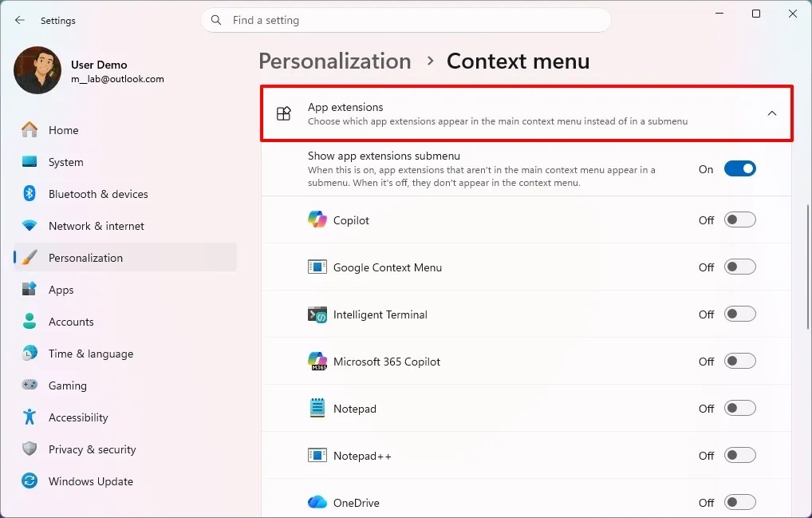Open Windows Update section
Image resolution: width=812 pixels, height=518 pixels.
125,481
